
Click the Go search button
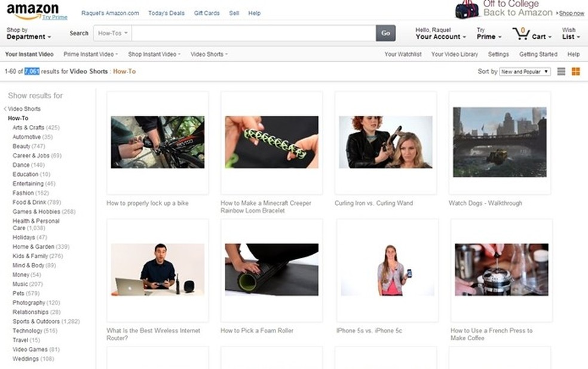385,33
